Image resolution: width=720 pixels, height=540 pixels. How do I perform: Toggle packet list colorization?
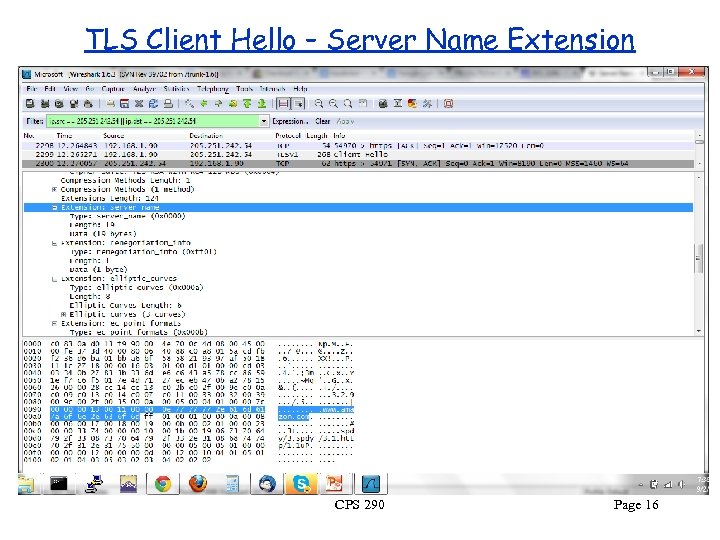pyautogui.click(x=283, y=104)
